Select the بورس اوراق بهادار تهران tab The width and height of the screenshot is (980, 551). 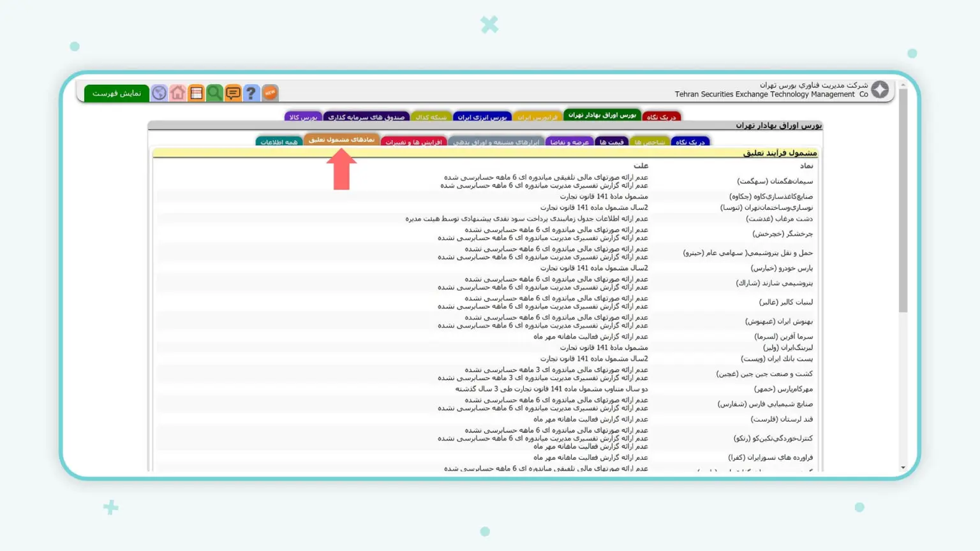602,115
